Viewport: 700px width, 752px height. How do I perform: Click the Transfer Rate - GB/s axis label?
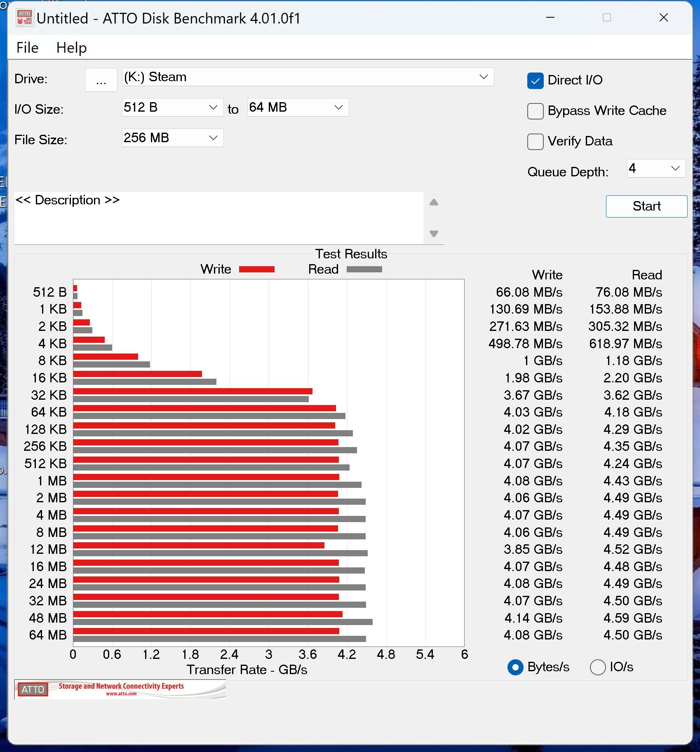point(247,670)
